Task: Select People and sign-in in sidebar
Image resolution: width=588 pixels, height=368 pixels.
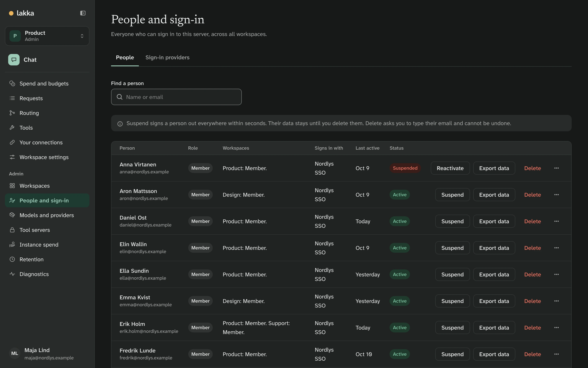Action: [47, 201]
